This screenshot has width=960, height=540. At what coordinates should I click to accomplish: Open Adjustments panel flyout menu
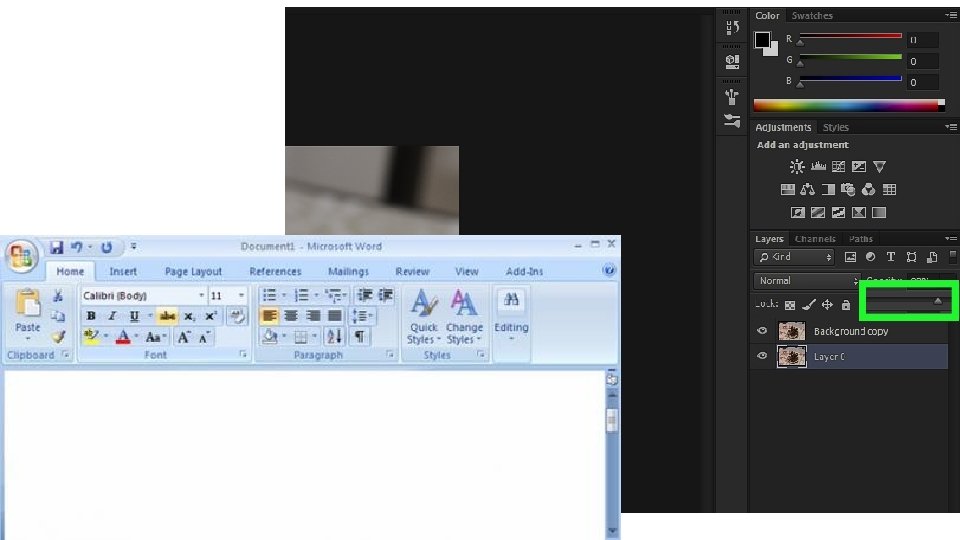click(951, 127)
